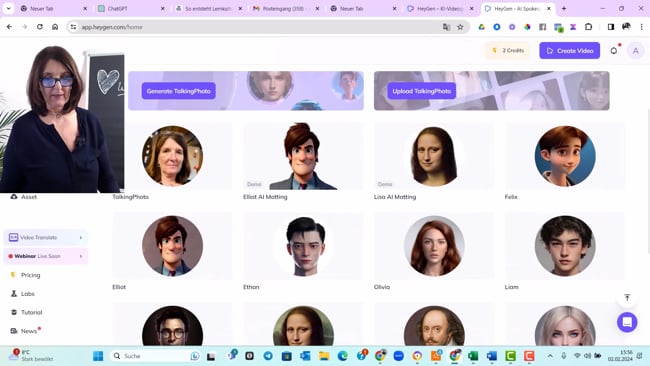The width and height of the screenshot is (650, 366).
Task: Go to browser home page
Action: point(55,27)
